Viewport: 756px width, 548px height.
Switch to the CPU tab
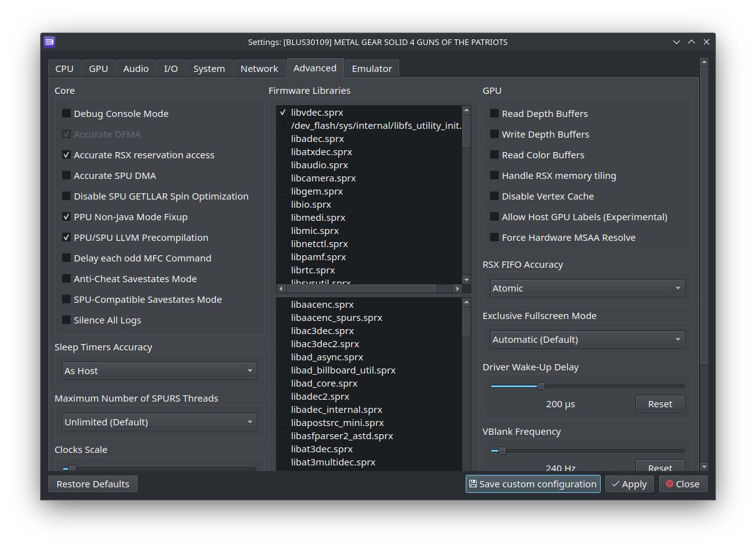coord(64,69)
